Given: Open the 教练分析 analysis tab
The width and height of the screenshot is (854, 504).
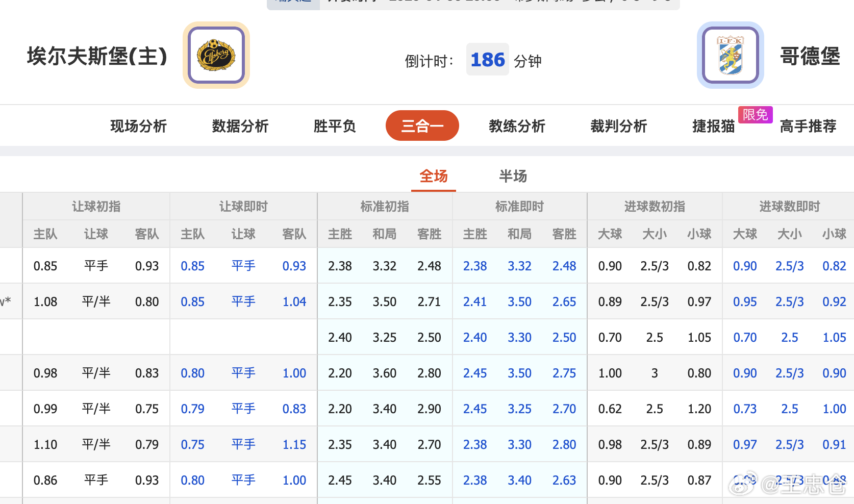Looking at the screenshot, I should pos(516,126).
